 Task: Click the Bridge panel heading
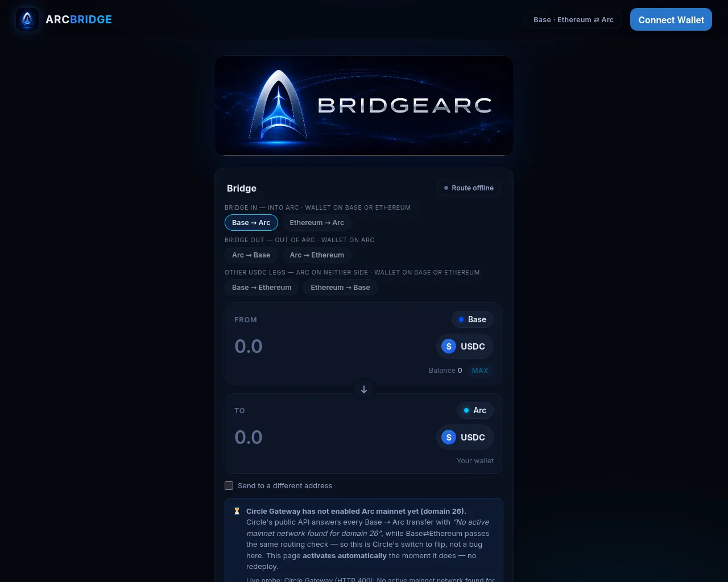point(242,188)
